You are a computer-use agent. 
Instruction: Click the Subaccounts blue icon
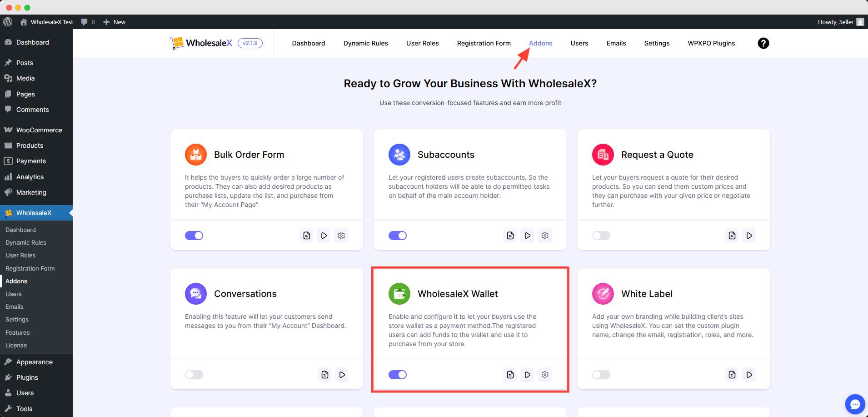point(399,155)
